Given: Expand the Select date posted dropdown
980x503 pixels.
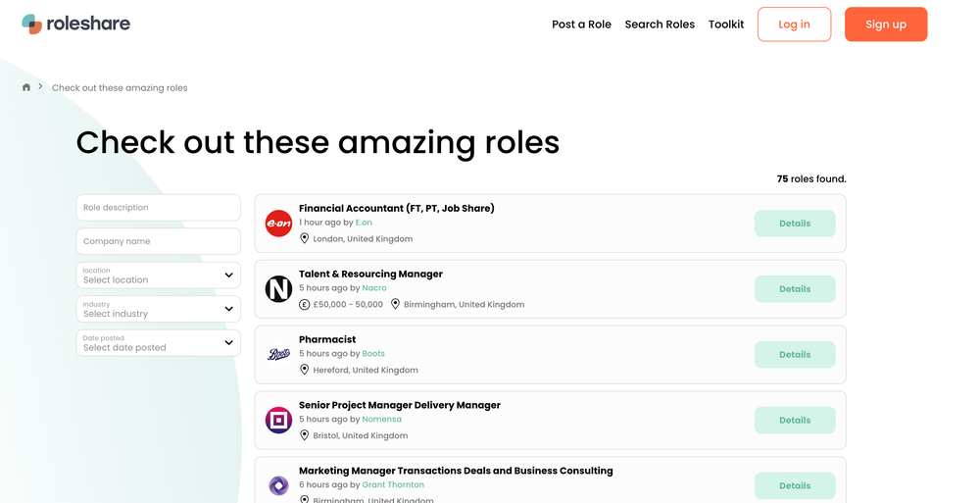Looking at the screenshot, I should pyautogui.click(x=158, y=343).
